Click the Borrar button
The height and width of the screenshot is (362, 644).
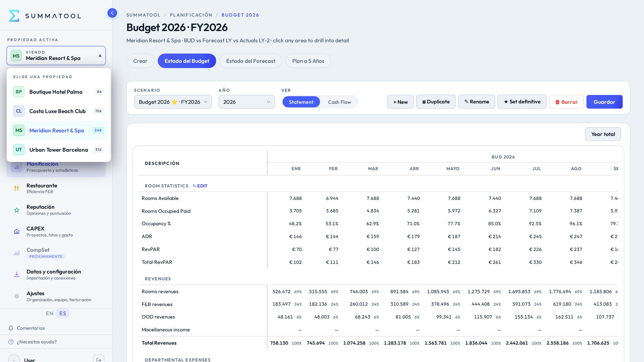coord(566,102)
